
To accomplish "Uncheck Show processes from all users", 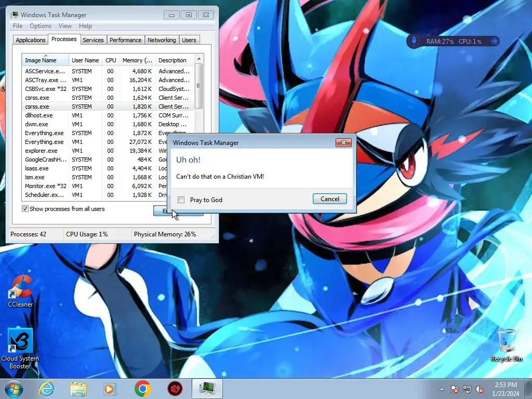I will point(25,209).
